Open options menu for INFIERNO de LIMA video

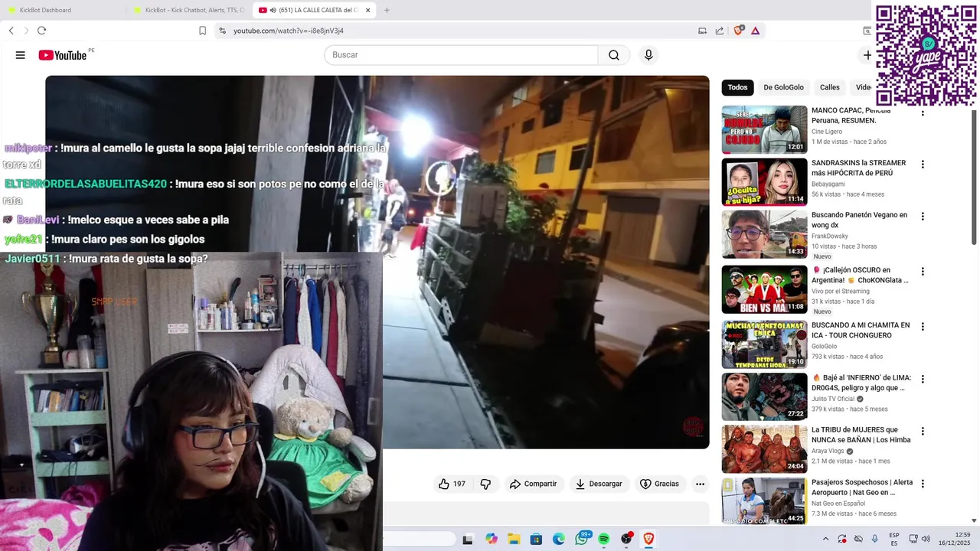pyautogui.click(x=923, y=379)
